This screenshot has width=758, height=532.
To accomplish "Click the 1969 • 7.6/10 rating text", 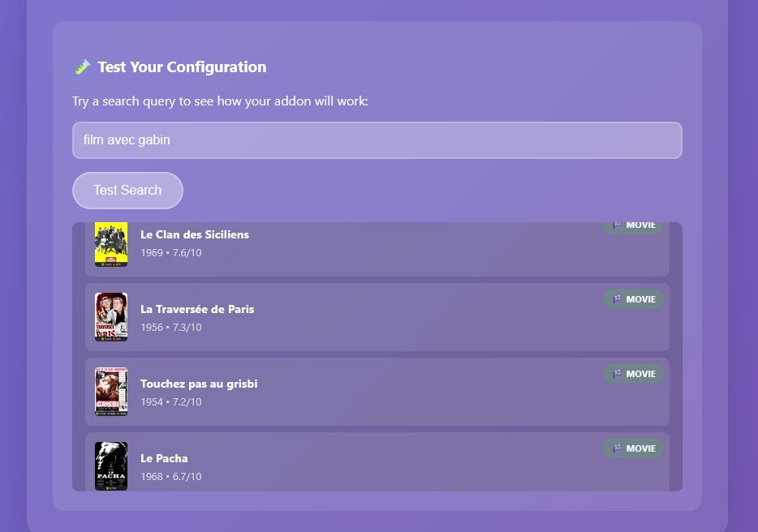I will point(171,253).
